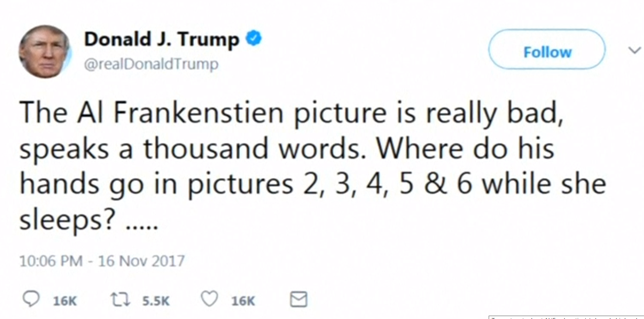644x319 pixels.
Task: Click the 16K count beside the heart
Action: pyautogui.click(x=243, y=301)
